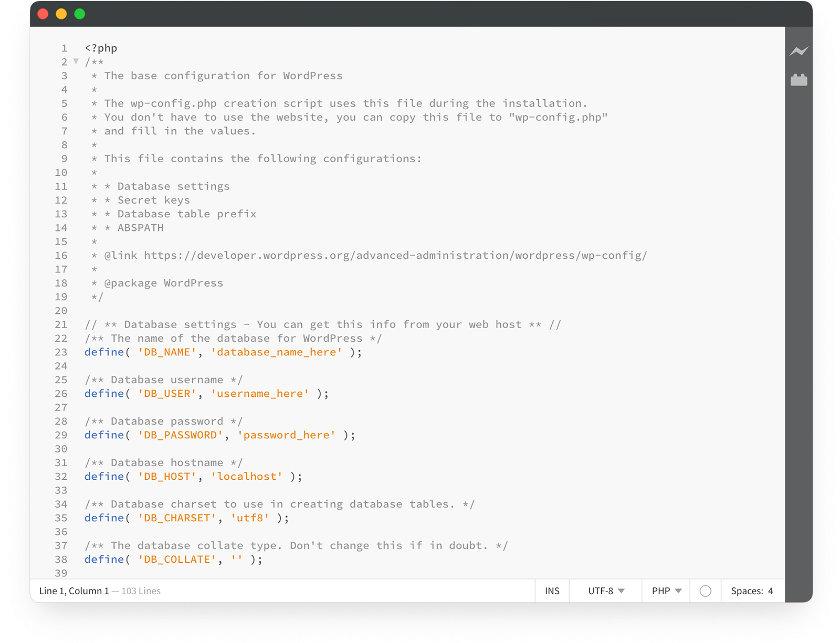Click the 'utf8' charset value on line 35

pos(250,518)
